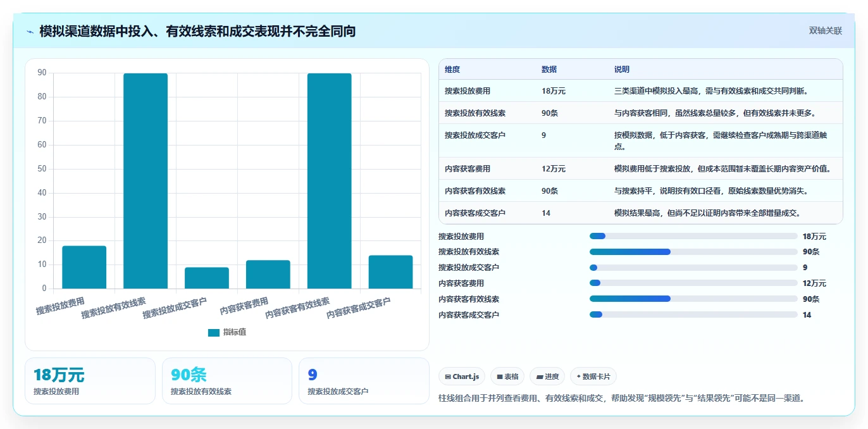
Task: Click the icon inside the 表格 tag
Action: pos(500,377)
